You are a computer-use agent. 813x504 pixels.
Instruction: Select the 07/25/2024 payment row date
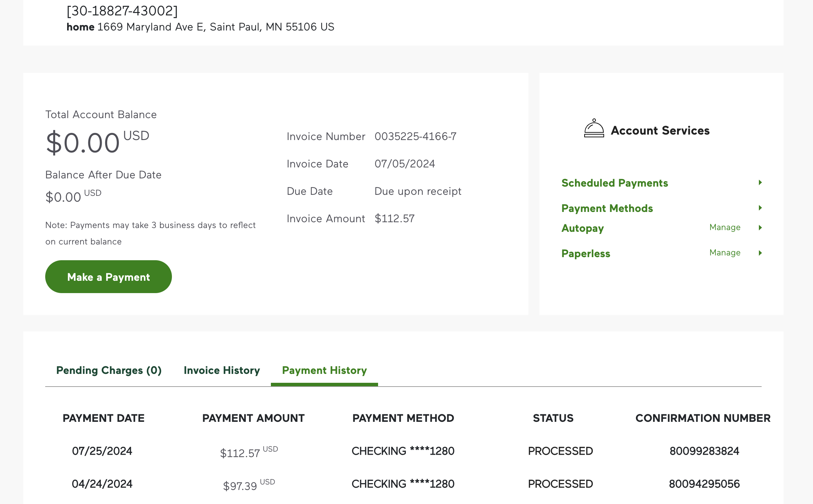click(102, 451)
